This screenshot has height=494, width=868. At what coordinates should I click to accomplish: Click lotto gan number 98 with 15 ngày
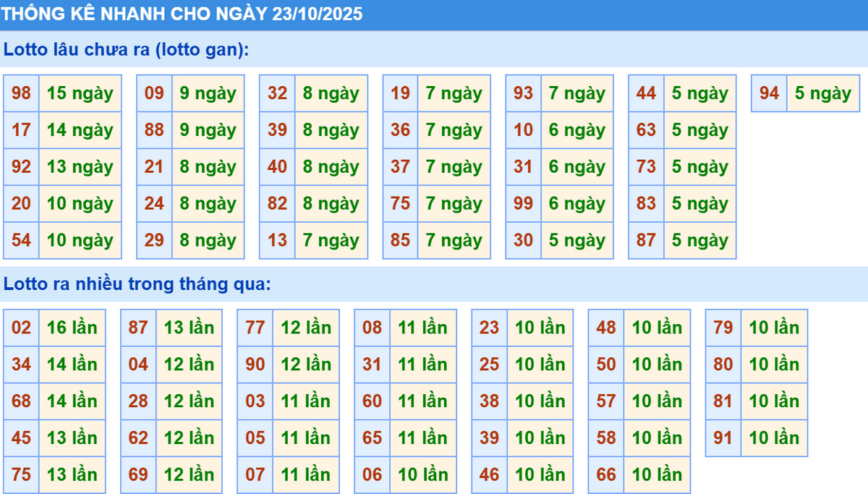(21, 93)
